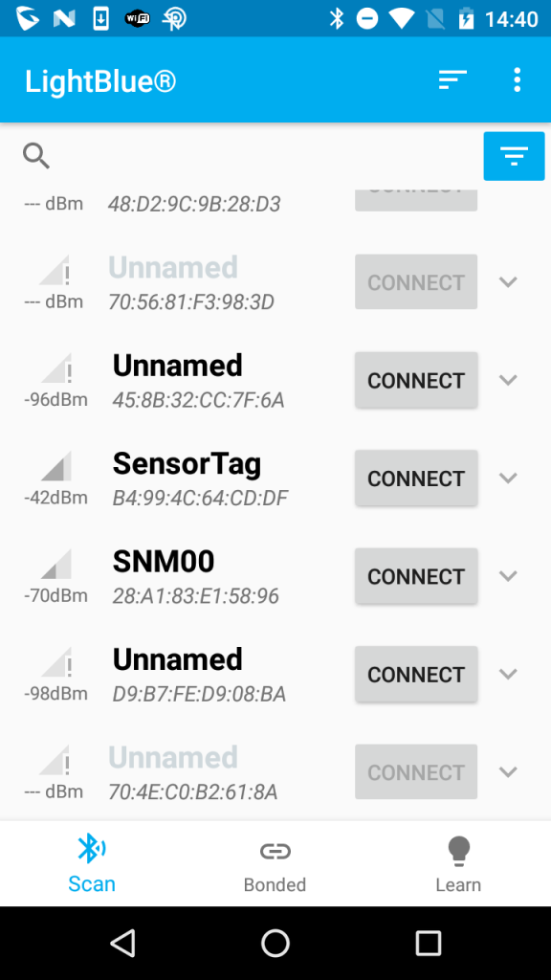This screenshot has width=551, height=980.
Task: Expand details for device D9:B7:FE:D9:08:BA
Action: click(x=508, y=673)
